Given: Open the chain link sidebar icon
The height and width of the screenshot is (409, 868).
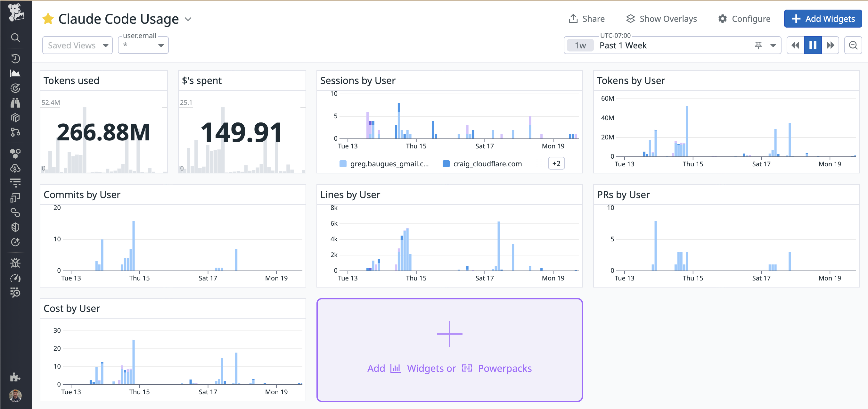Looking at the screenshot, I should (15, 213).
